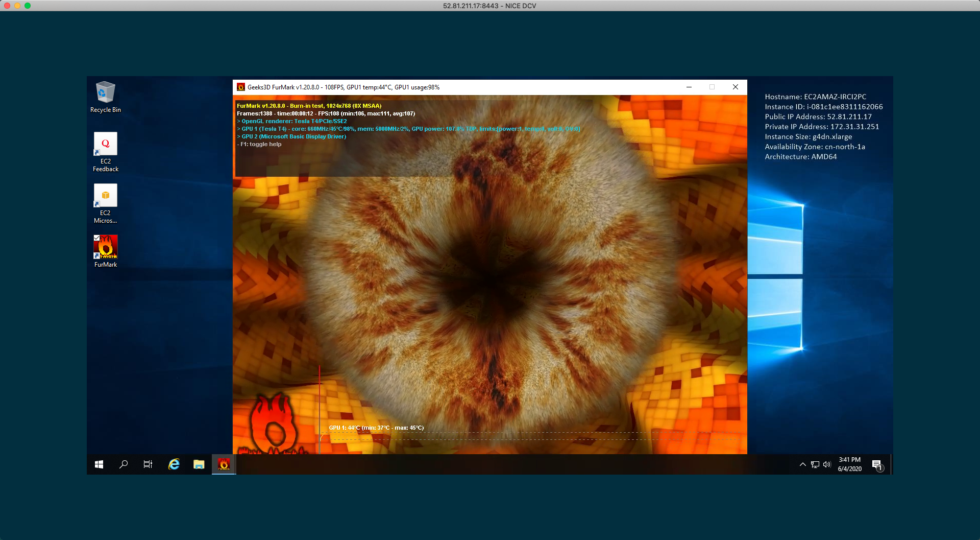Click the FurMark taskbar button
This screenshot has width=980, height=540.
click(x=224, y=464)
